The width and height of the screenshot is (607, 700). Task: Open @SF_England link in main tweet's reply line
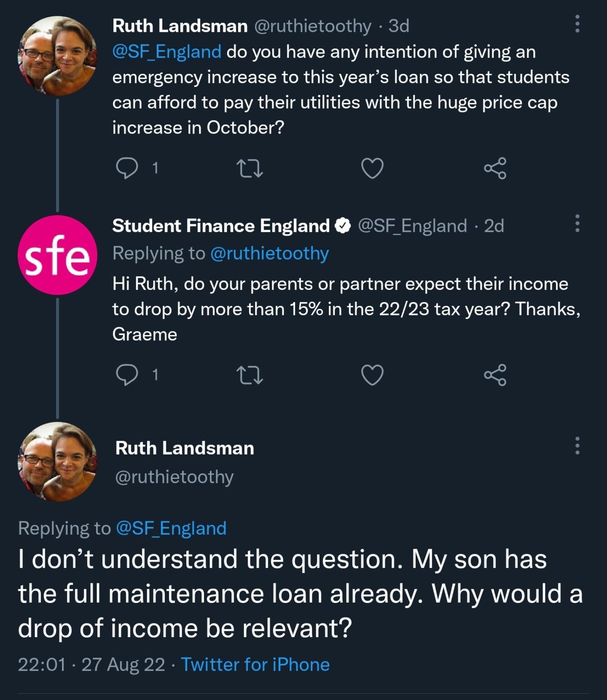(x=171, y=528)
